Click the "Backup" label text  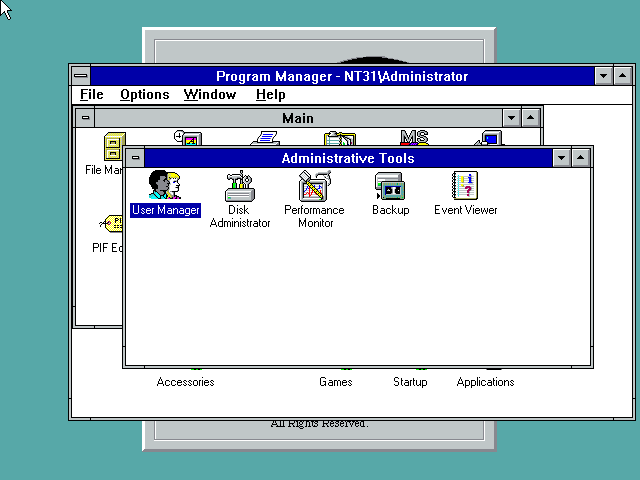(391, 210)
